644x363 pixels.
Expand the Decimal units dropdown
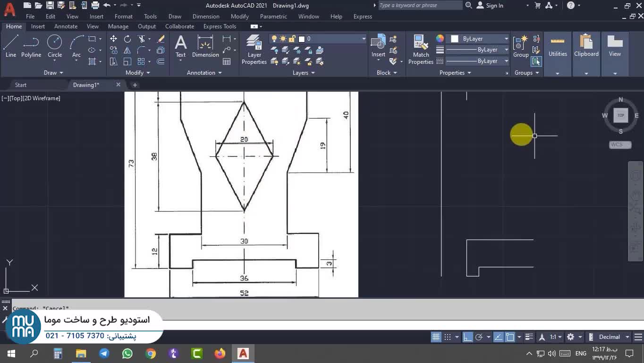627,337
